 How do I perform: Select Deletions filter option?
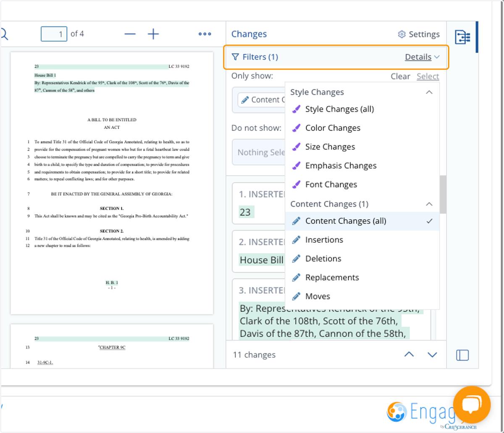[362, 259]
